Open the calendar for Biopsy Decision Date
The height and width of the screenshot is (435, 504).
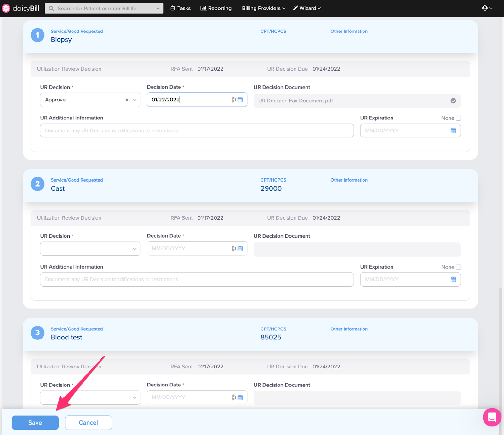[x=240, y=100]
